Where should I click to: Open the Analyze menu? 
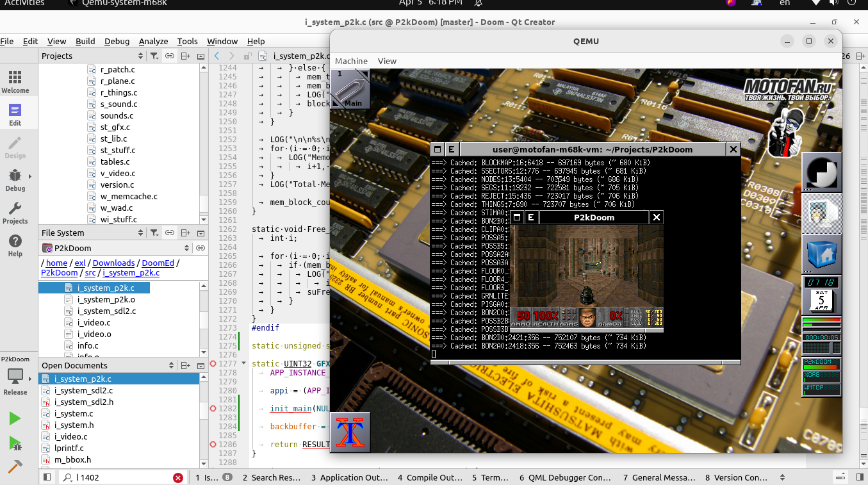(154, 41)
